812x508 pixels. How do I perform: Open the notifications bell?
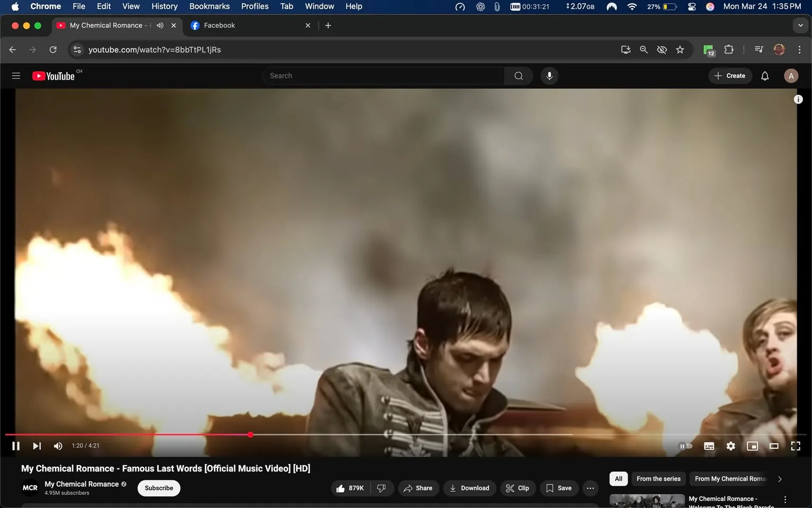click(x=764, y=76)
